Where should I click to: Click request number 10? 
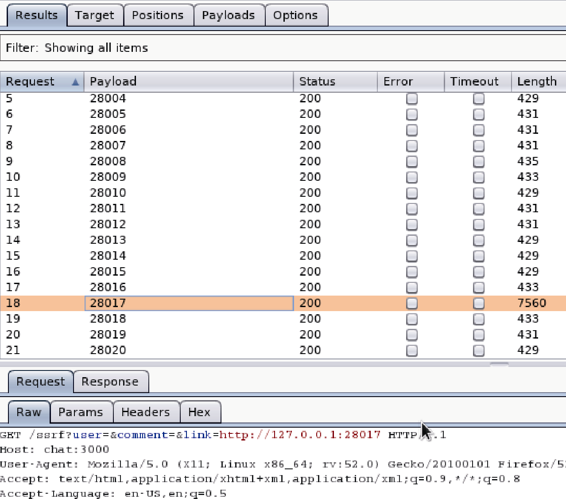click(13, 177)
